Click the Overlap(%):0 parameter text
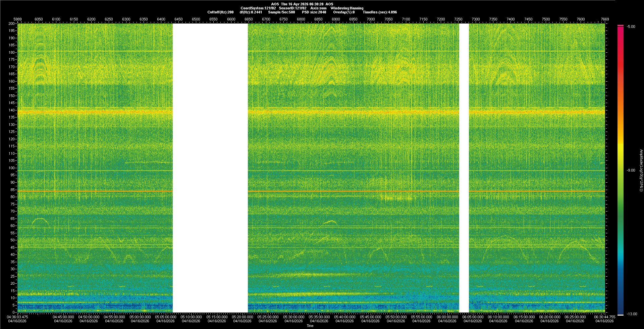 click(x=344, y=12)
